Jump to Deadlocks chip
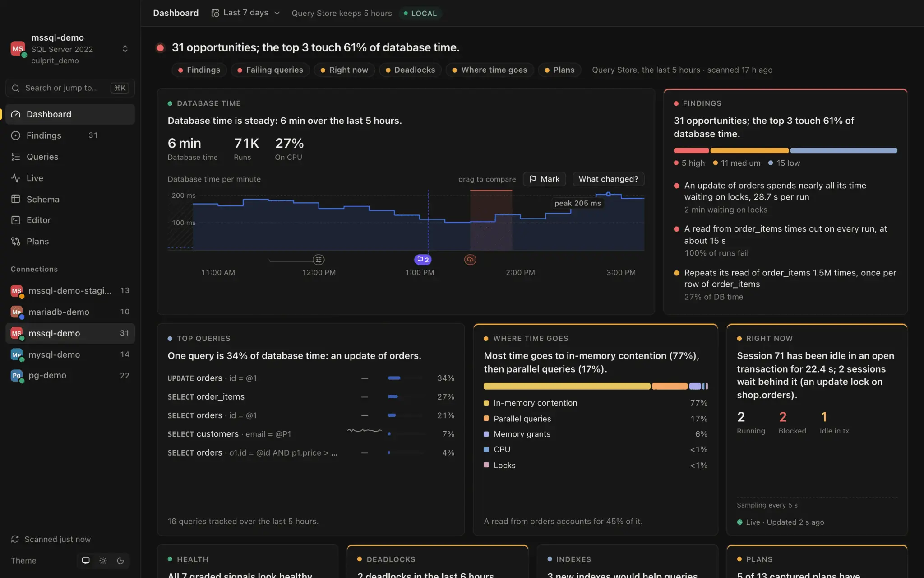 tap(410, 70)
